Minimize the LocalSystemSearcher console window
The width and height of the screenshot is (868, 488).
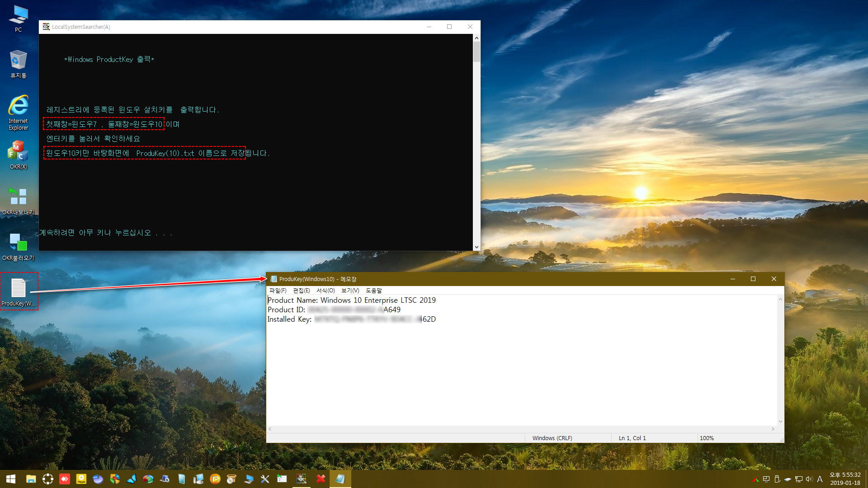point(429,27)
